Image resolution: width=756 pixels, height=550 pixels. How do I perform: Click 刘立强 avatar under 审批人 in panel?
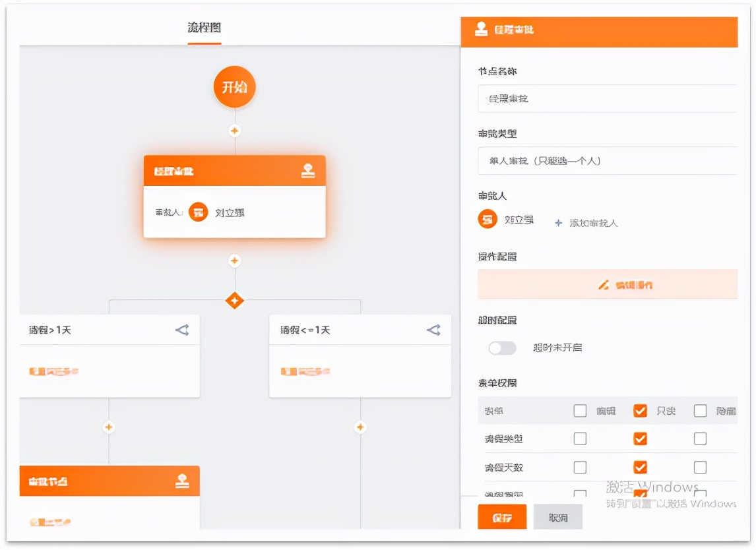(488, 220)
